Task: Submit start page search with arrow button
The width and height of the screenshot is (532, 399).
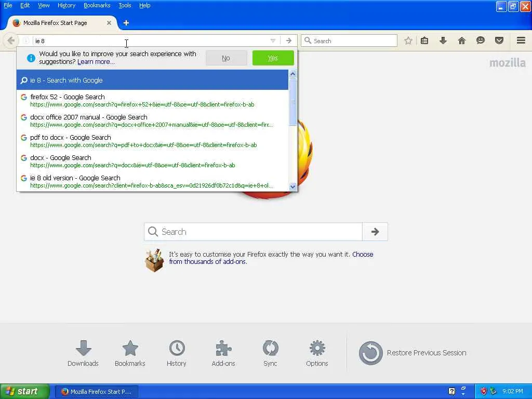Action: click(375, 232)
